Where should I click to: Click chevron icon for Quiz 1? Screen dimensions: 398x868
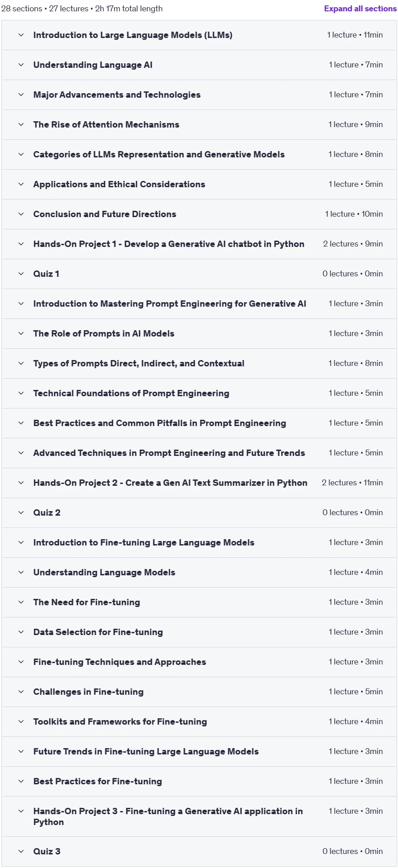click(21, 274)
